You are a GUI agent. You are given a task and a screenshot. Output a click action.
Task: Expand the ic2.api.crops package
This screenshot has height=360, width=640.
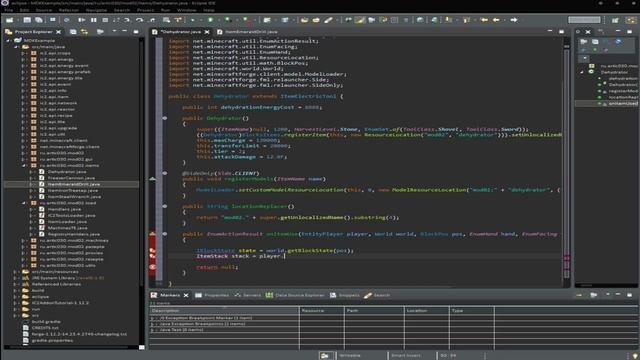[x=23, y=53]
